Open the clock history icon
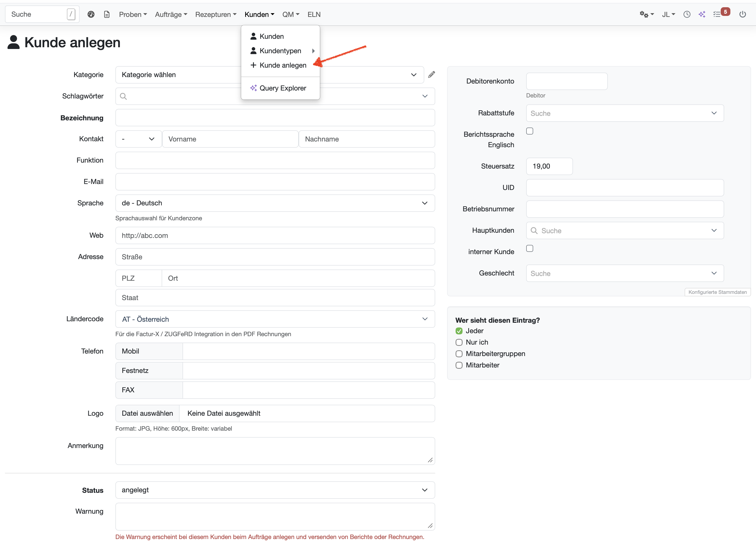The image size is (756, 544). point(687,14)
